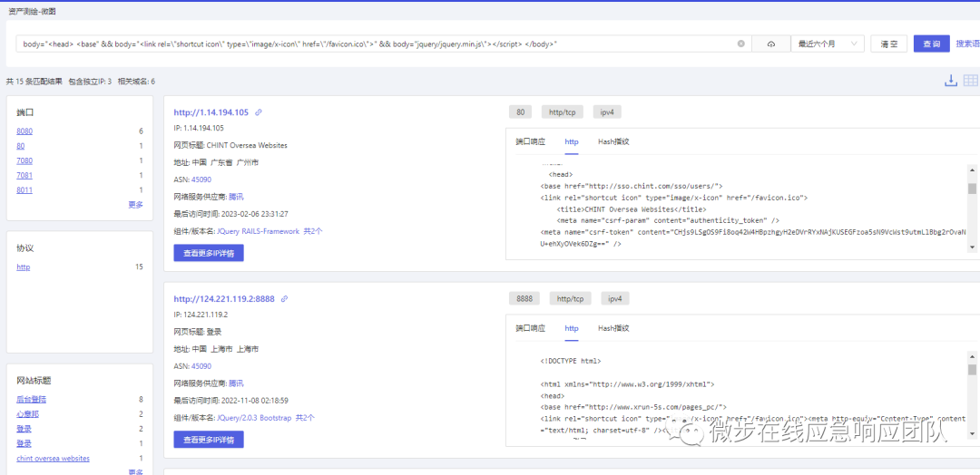Click ASN 45090 of the 1.14.194.105 result

201,179
